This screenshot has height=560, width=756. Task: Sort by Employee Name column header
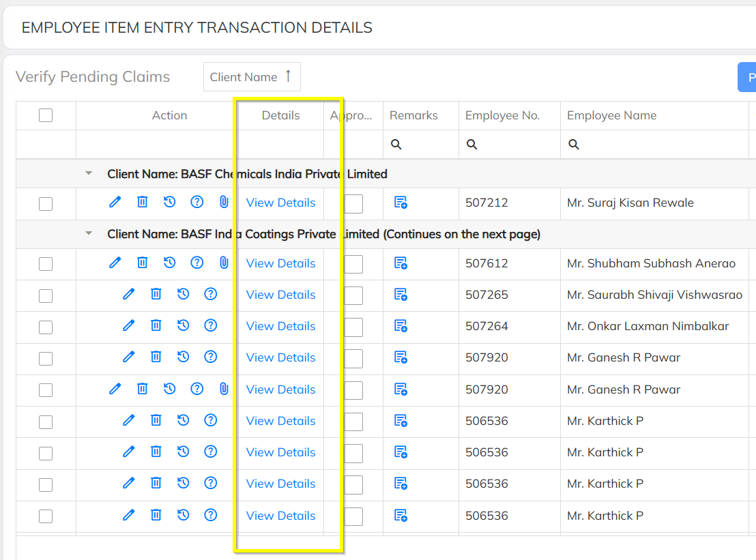tap(612, 116)
